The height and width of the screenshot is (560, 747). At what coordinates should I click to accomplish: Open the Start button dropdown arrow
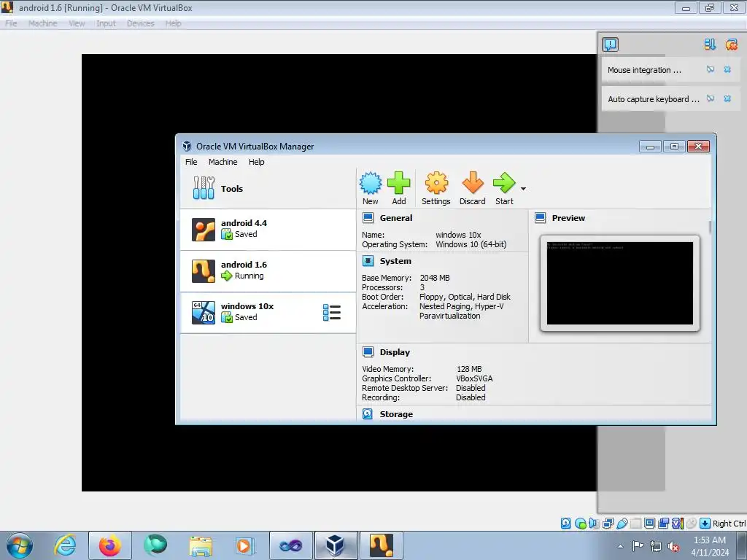tap(523, 189)
